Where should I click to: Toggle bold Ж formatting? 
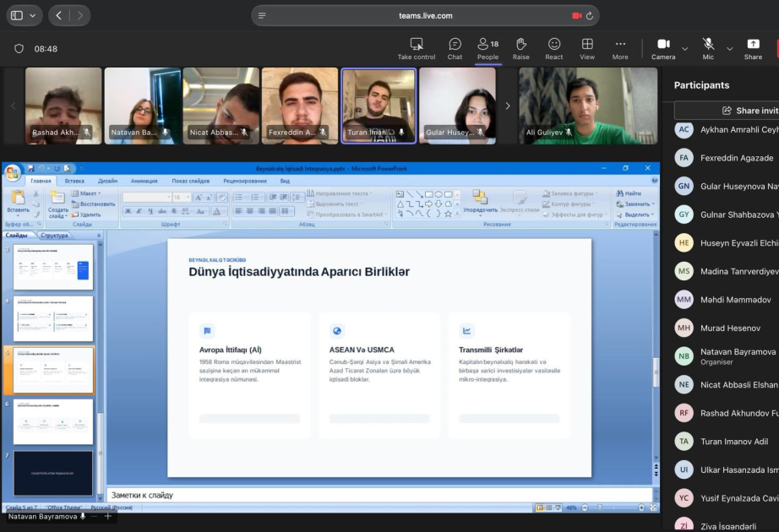coord(128,211)
